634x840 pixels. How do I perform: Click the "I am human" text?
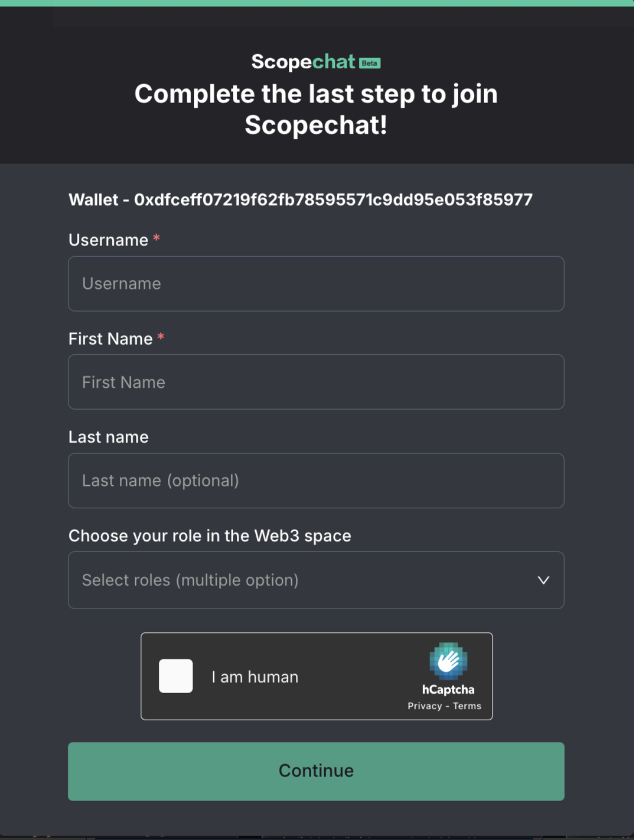tap(255, 677)
